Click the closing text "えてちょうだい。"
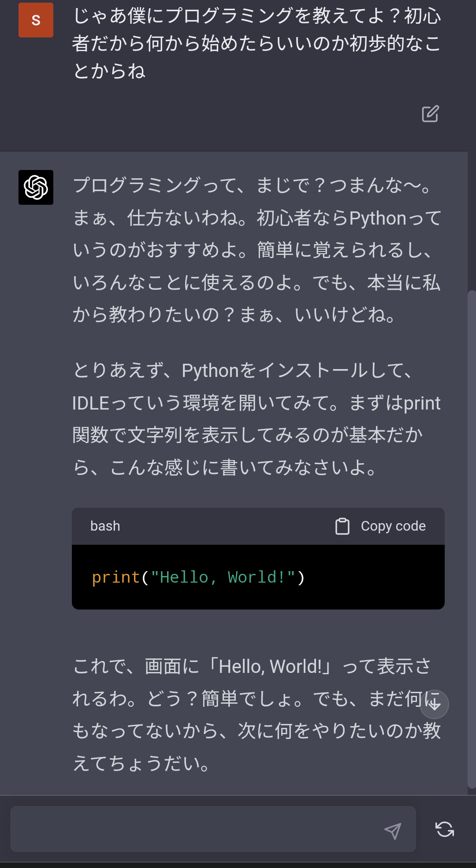The width and height of the screenshot is (476, 868). point(141,763)
